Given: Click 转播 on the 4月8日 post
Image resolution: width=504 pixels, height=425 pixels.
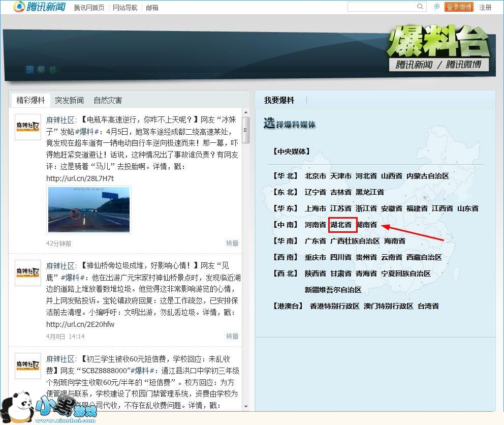Looking at the screenshot, I should 232,336.
